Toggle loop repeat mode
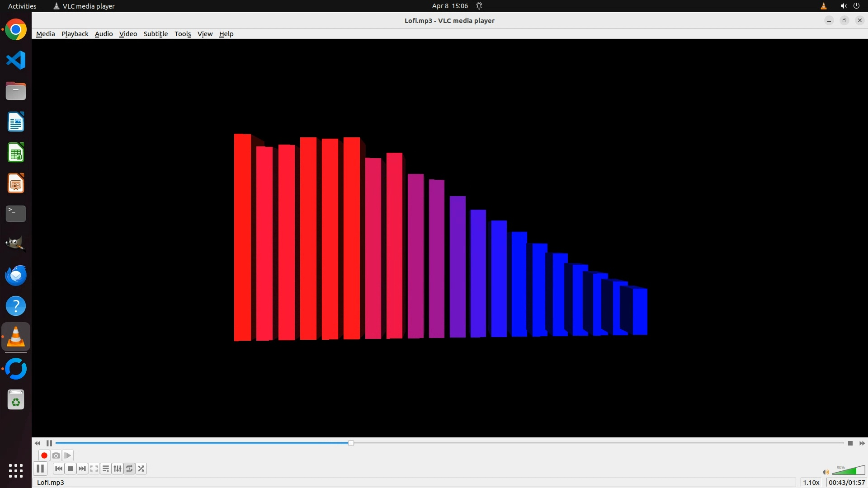The image size is (868, 488). coord(129,469)
